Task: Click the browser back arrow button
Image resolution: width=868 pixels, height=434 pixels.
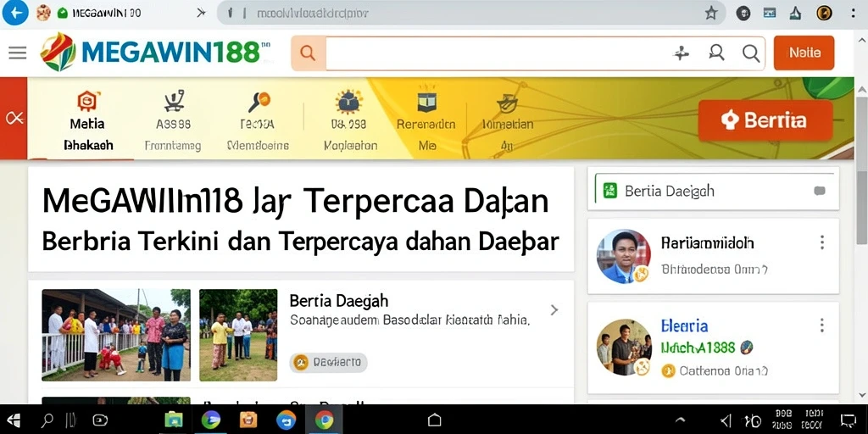Action: 15,13
